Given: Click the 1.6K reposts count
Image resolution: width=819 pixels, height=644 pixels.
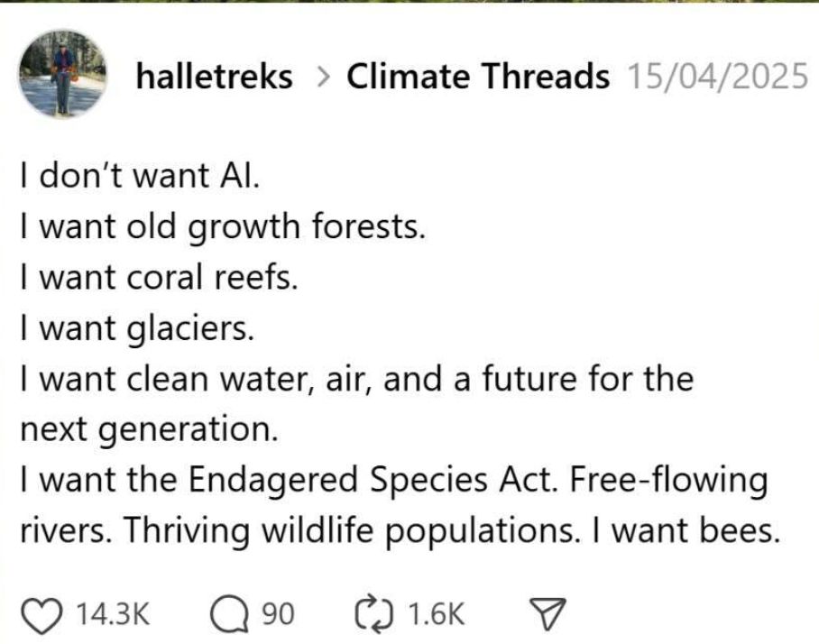Looking at the screenshot, I should (437, 613).
